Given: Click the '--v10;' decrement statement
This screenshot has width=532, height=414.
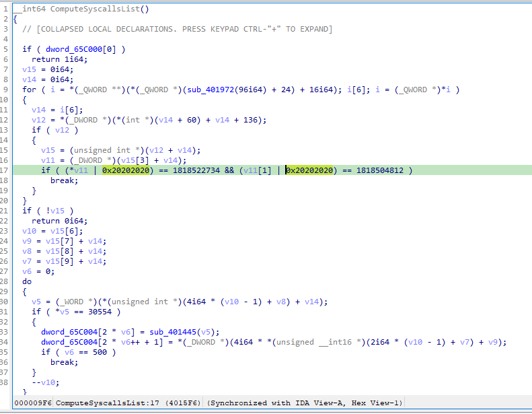Looking at the screenshot, I should pyautogui.click(x=46, y=383).
